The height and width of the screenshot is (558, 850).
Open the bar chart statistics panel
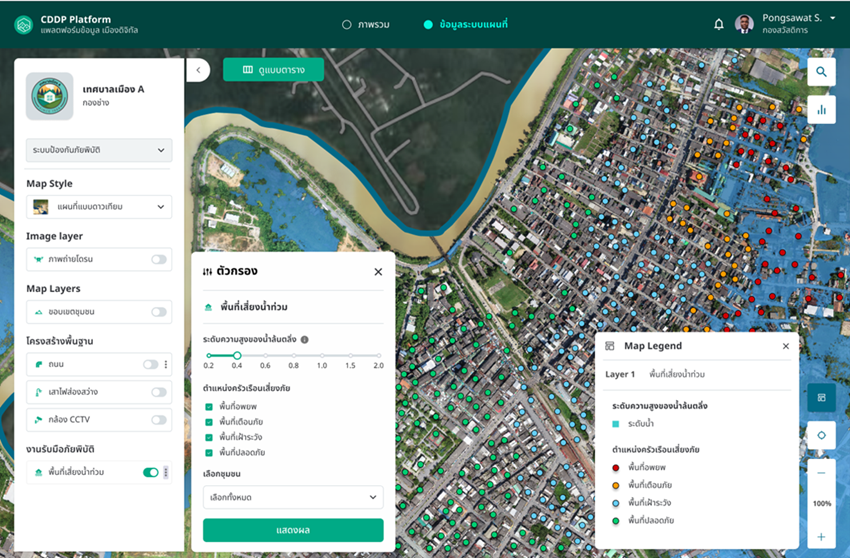[821, 110]
